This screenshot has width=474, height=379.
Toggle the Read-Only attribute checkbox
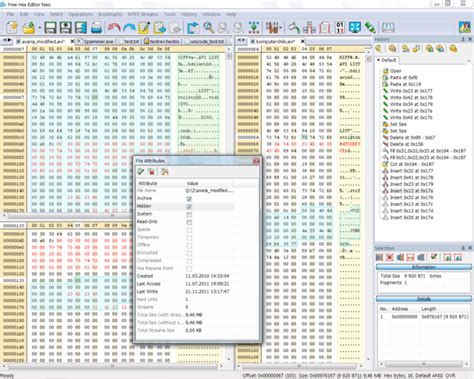[x=189, y=222]
